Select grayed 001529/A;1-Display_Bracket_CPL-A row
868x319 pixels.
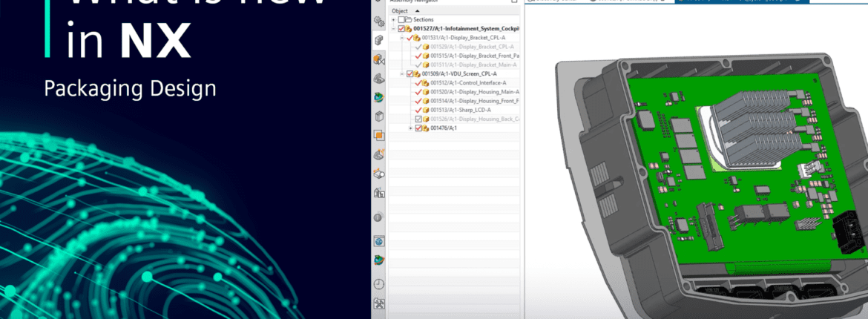pyautogui.click(x=472, y=47)
